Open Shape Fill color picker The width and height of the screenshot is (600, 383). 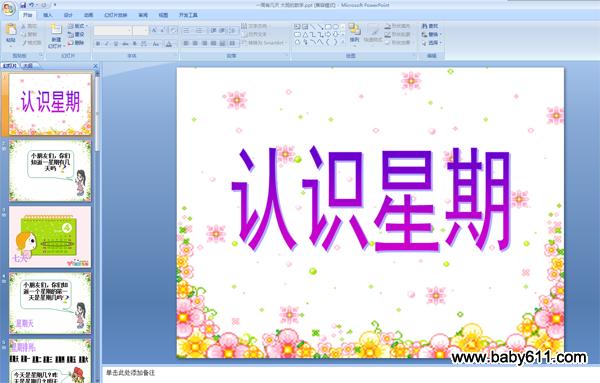pos(397,26)
